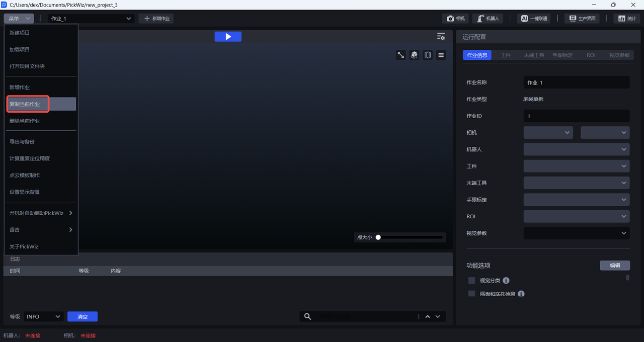
Task: Open the display settings filter icon
Action: (441, 37)
